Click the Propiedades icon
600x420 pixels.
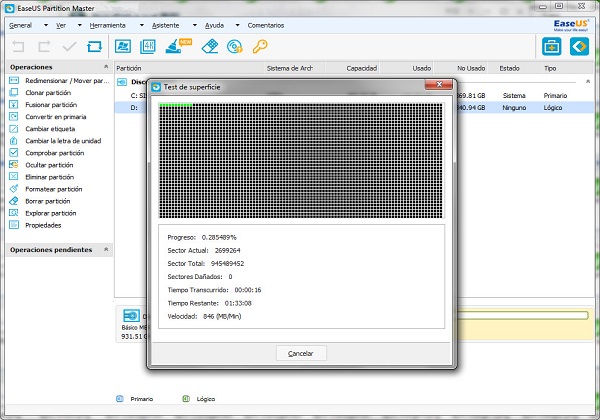[x=14, y=225]
